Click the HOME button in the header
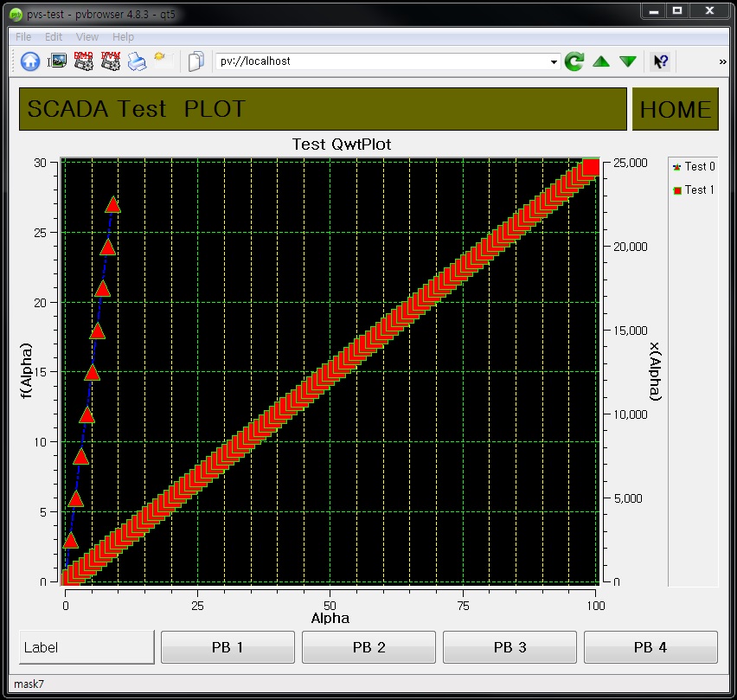 [x=676, y=109]
